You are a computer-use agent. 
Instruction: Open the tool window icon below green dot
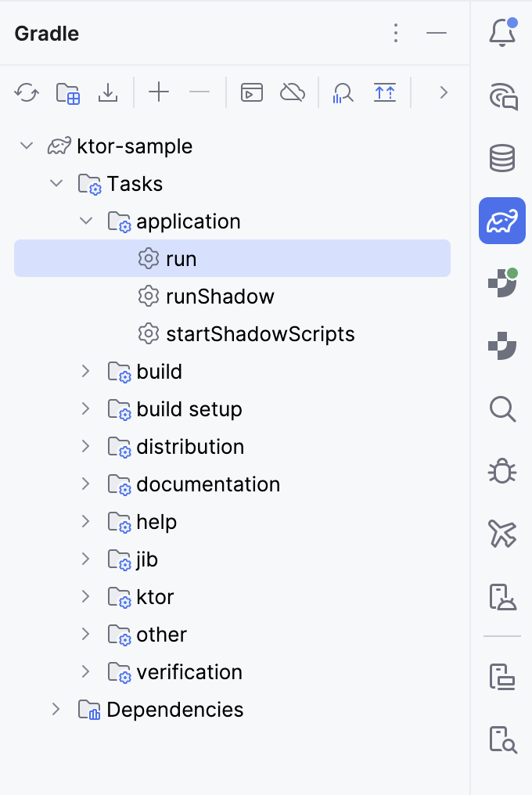tap(502, 346)
